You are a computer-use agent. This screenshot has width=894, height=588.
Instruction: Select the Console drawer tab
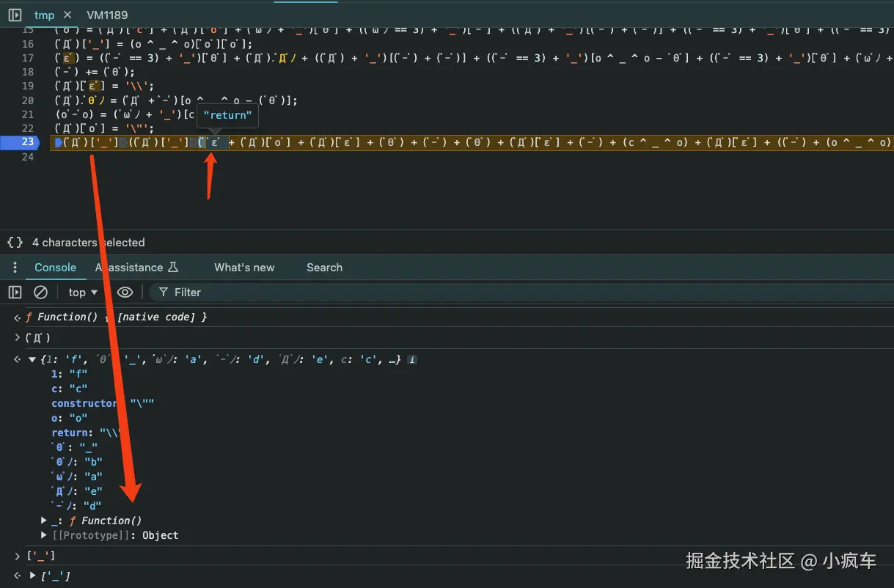coord(56,268)
